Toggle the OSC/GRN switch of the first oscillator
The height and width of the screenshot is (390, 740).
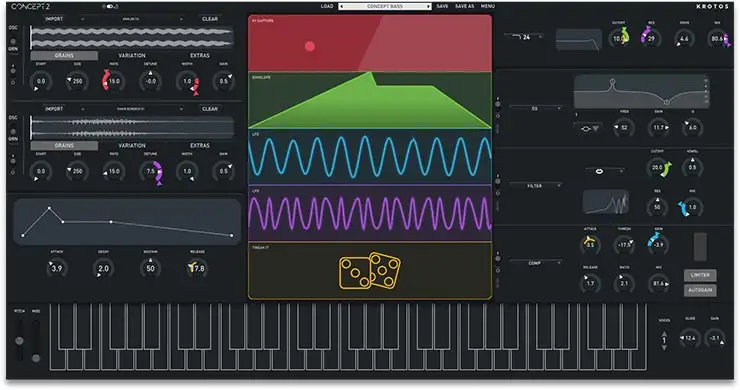pos(13,42)
